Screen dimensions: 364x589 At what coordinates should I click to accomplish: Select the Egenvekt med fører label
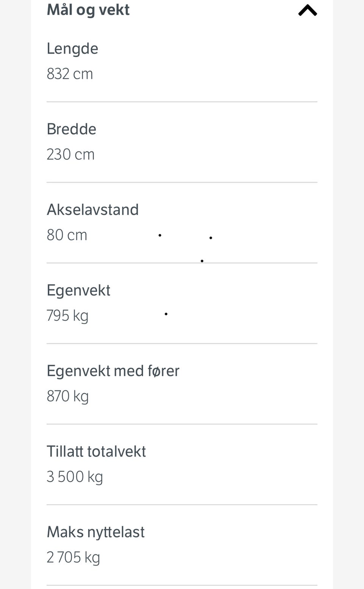(x=113, y=371)
